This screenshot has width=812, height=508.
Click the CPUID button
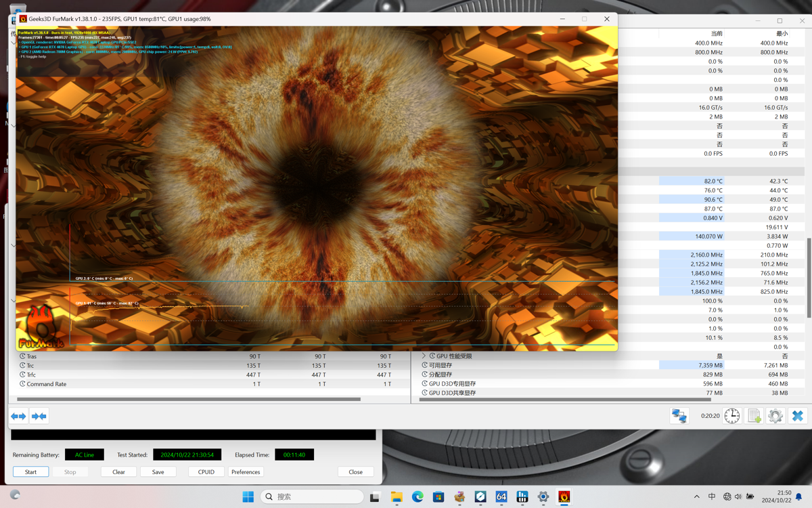(206, 471)
